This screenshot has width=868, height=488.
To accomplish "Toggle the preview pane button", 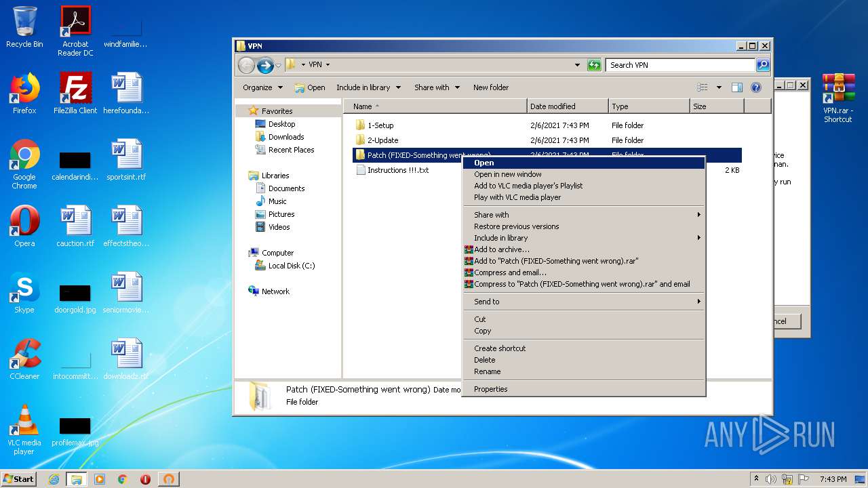I will 737,87.
